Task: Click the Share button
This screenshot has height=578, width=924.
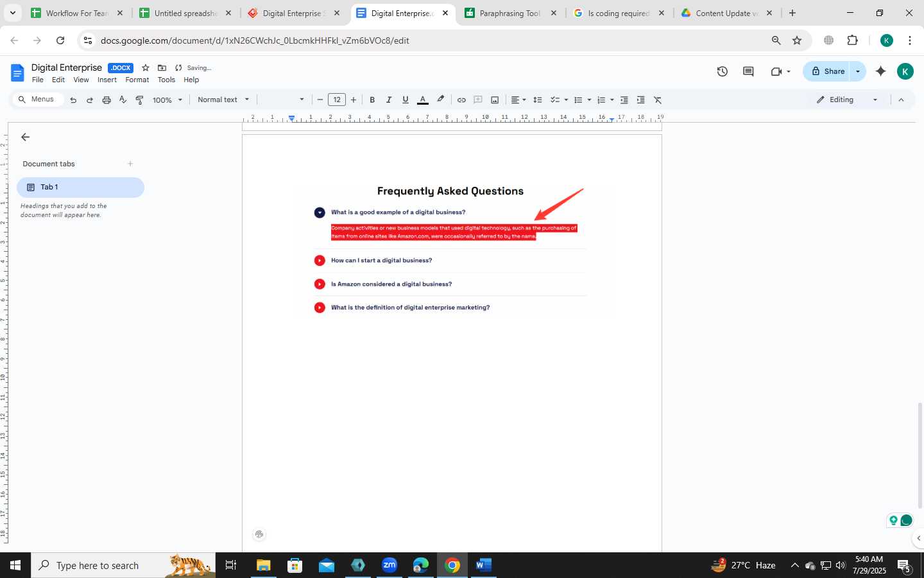Action: [x=826, y=71]
